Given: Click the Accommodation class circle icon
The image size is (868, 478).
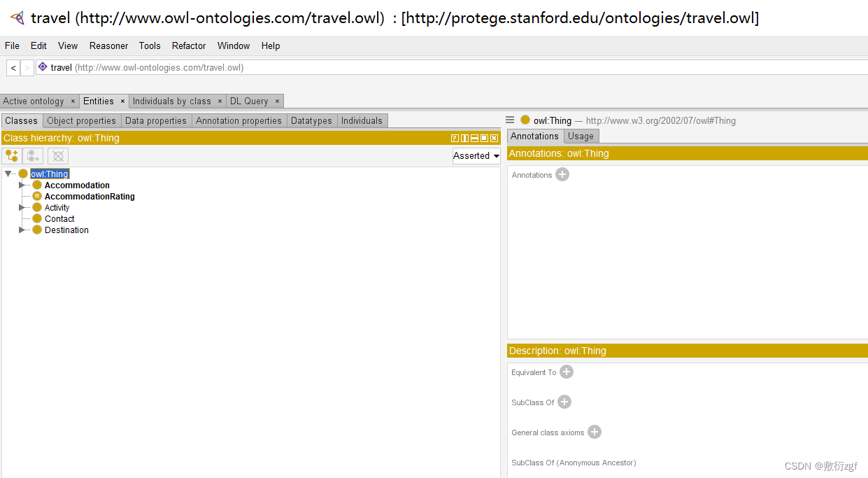Looking at the screenshot, I should [x=37, y=185].
